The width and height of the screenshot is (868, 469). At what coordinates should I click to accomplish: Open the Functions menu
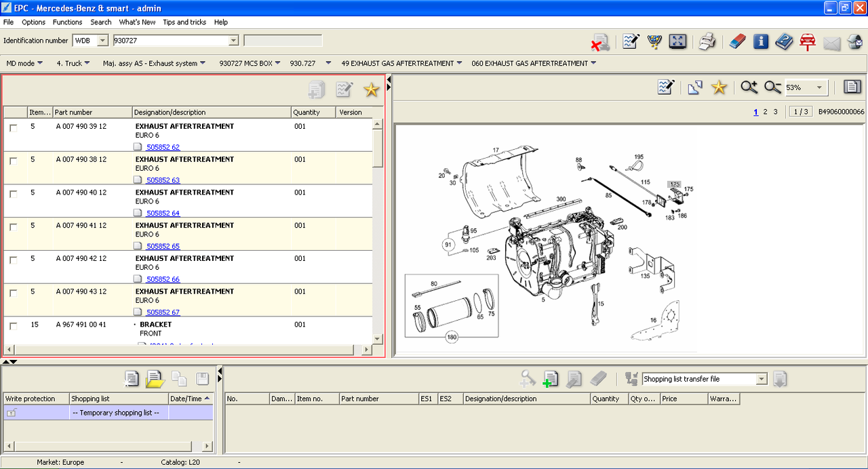pyautogui.click(x=68, y=22)
